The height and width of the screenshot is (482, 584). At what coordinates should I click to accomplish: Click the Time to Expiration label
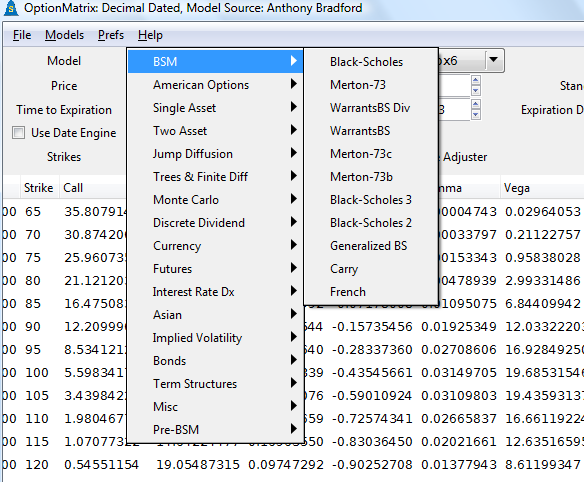[64, 110]
